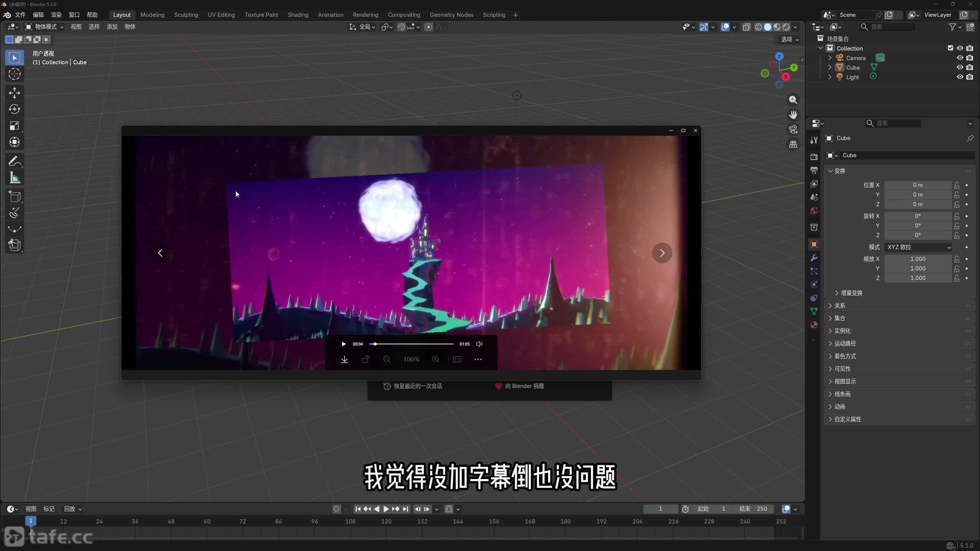Viewport: 980px width, 551px height.
Task: Click the video progress slider
Action: pos(412,344)
